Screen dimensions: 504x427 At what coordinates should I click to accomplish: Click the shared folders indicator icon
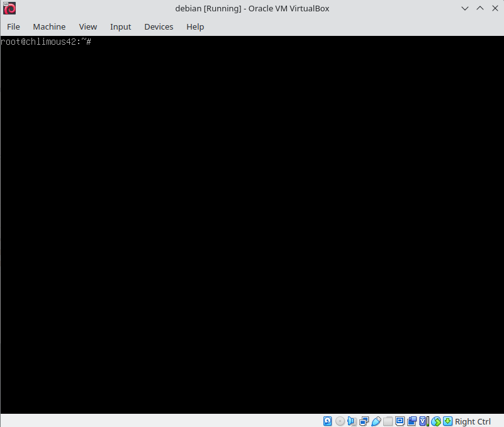point(388,421)
